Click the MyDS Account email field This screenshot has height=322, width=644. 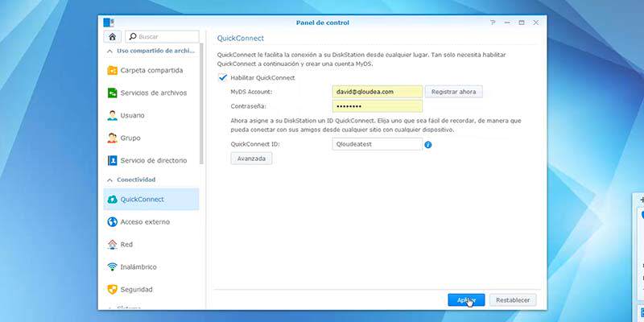tap(377, 92)
